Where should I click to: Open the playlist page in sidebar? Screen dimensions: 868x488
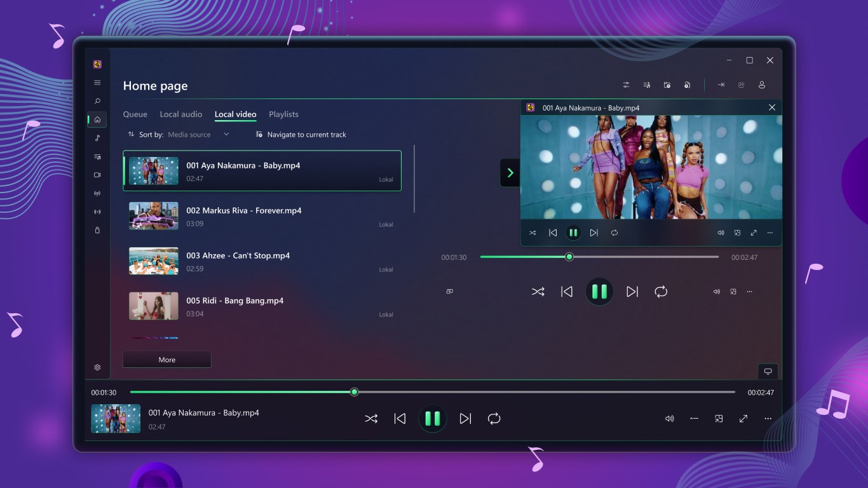point(97,156)
